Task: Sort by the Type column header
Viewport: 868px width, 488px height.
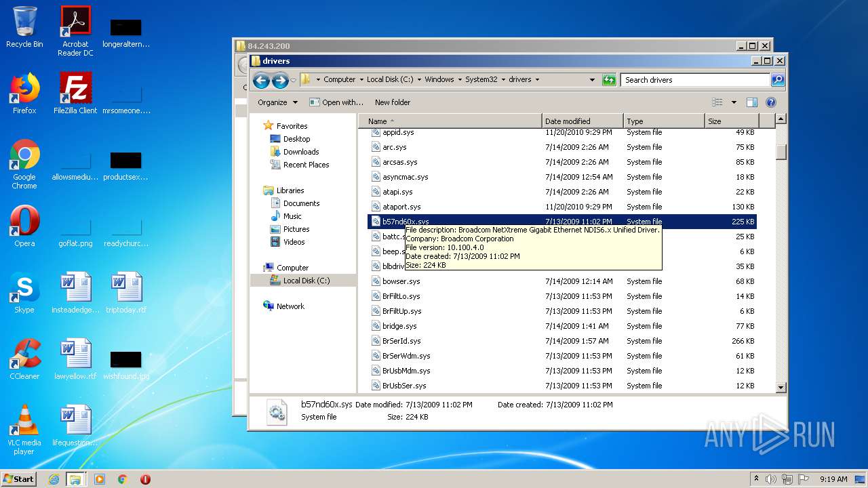Action: tap(664, 121)
